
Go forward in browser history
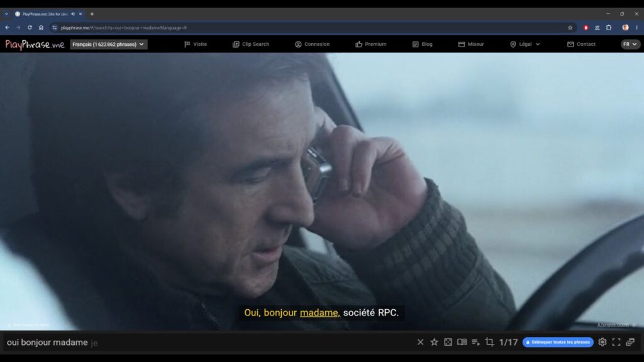(18, 28)
